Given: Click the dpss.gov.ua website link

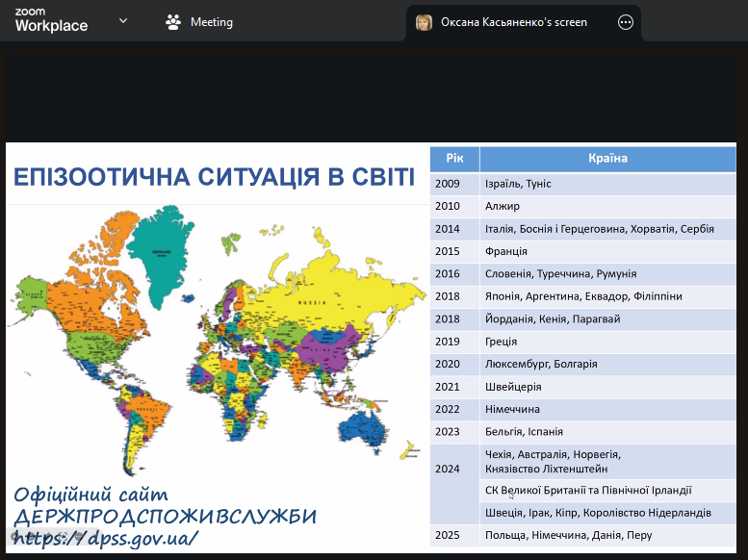Looking at the screenshot, I should click(106, 538).
